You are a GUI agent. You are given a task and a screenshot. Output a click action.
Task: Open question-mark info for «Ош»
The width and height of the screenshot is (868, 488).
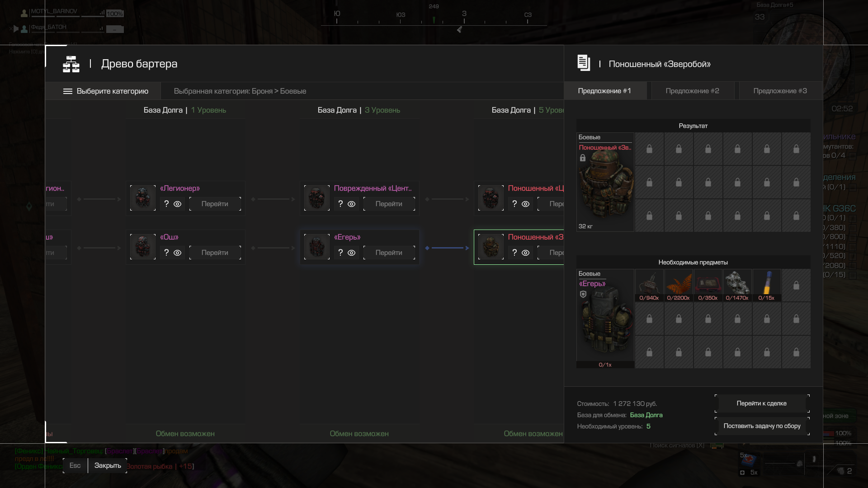pos(166,253)
